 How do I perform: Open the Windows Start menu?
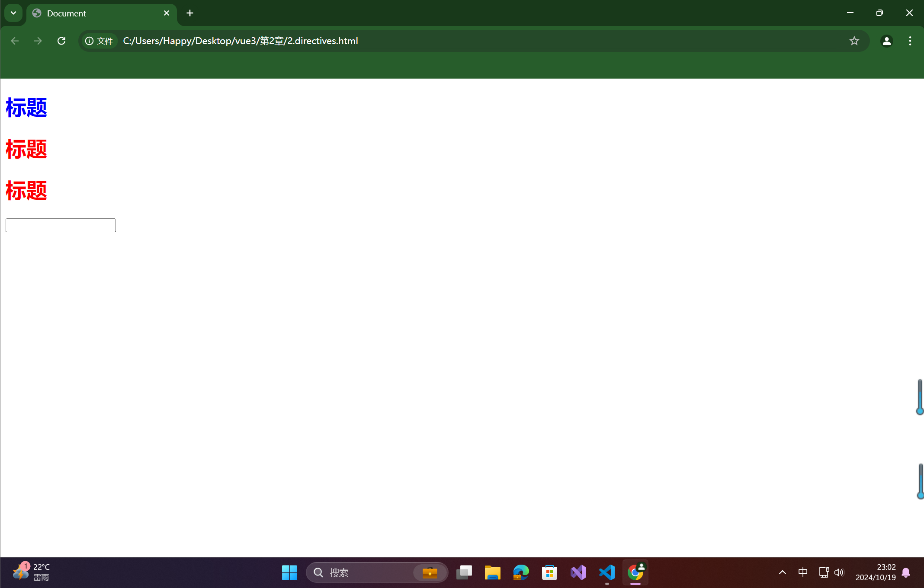pyautogui.click(x=289, y=572)
